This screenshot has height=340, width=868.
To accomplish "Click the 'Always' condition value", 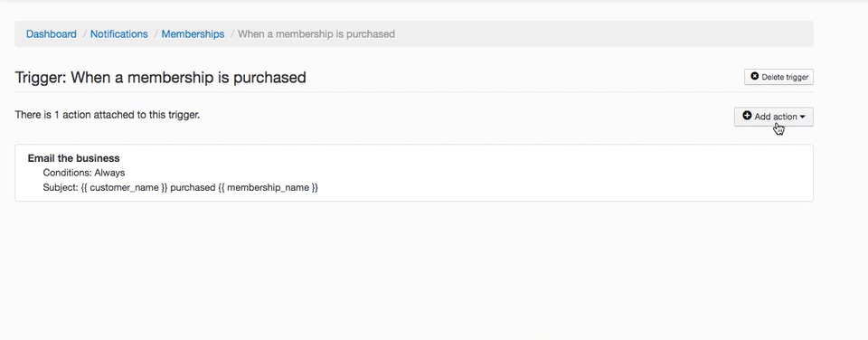I will [x=109, y=173].
